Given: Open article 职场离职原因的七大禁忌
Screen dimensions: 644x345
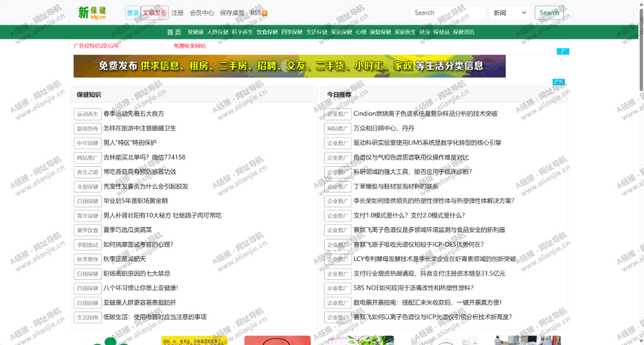Looking at the screenshot, I should coord(137,274).
